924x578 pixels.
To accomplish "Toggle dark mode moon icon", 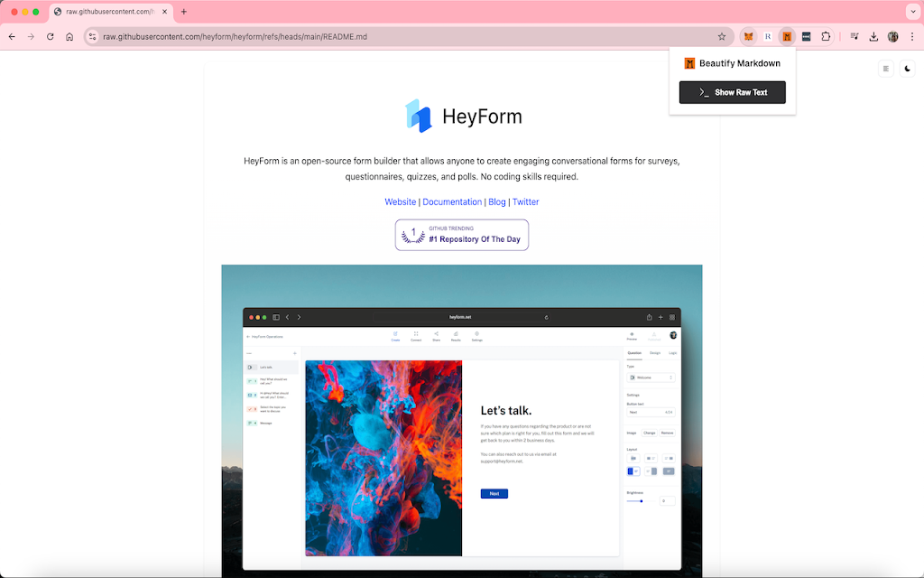I will [x=908, y=69].
